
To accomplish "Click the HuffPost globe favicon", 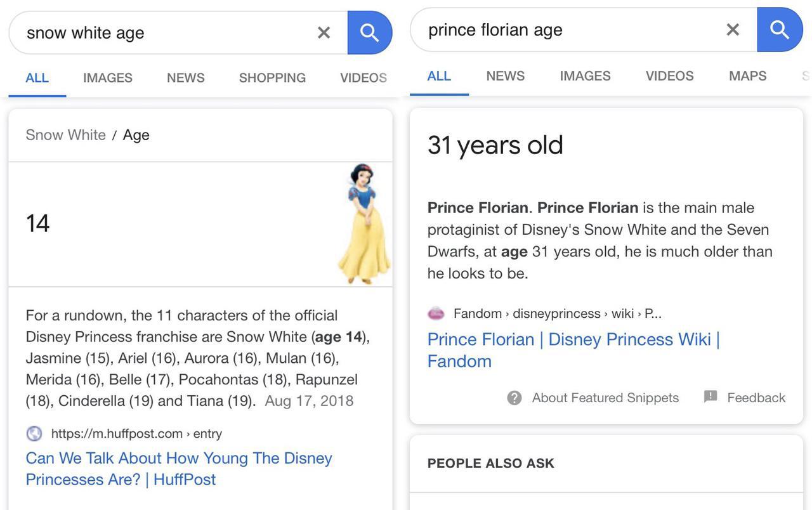I will 34,434.
